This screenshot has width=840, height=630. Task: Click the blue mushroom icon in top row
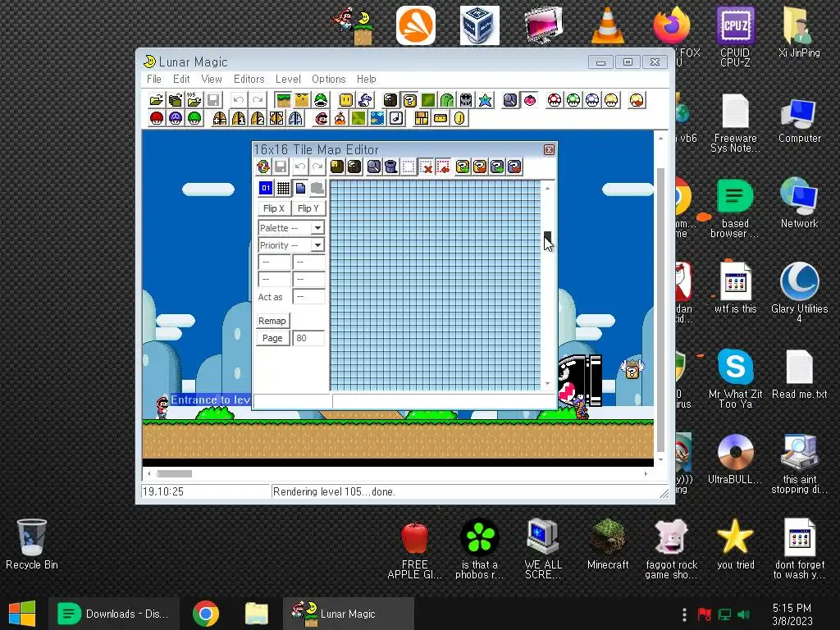pyautogui.click(x=592, y=100)
